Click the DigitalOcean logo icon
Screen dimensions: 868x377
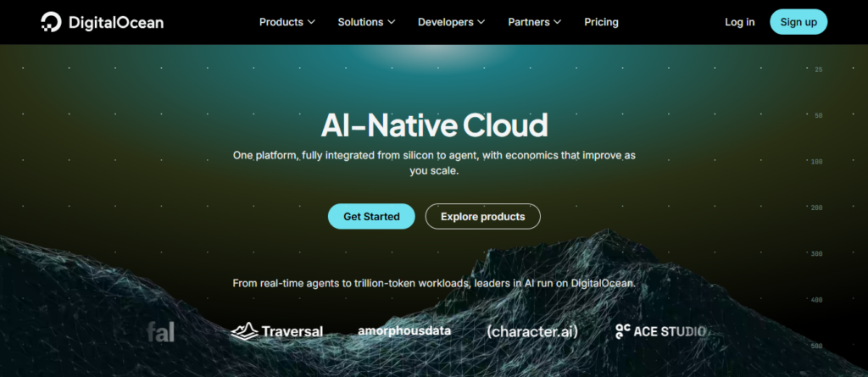click(51, 22)
